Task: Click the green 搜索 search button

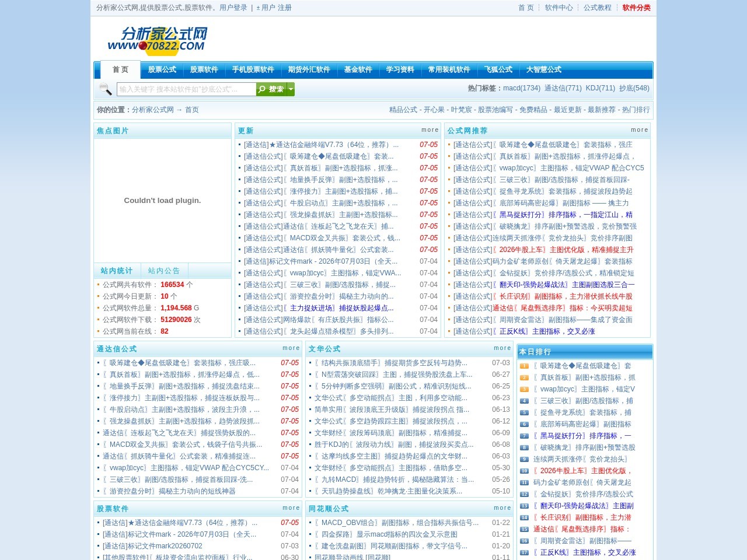Action: coord(271,89)
